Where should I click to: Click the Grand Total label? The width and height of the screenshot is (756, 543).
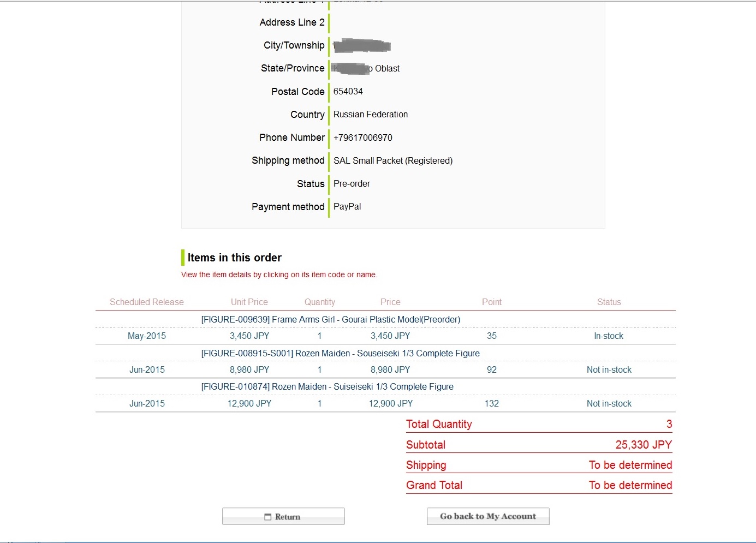pyautogui.click(x=434, y=485)
